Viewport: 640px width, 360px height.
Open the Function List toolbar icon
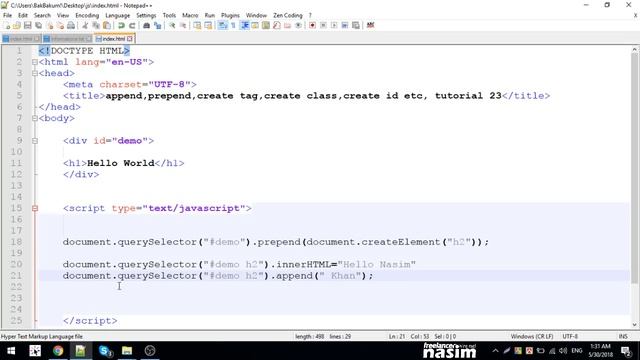click(x=277, y=25)
